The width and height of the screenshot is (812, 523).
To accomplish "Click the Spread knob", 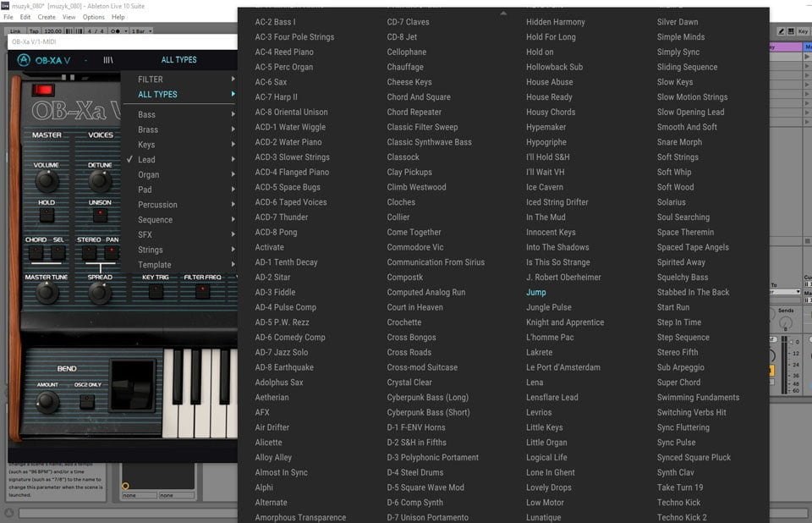I will [100, 293].
